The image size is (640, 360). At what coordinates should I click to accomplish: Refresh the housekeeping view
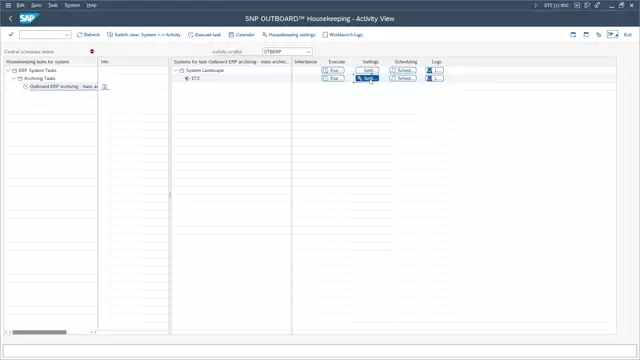point(89,35)
